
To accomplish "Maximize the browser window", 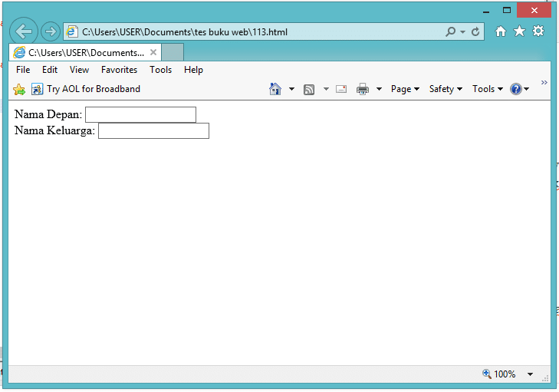I will click(507, 10).
